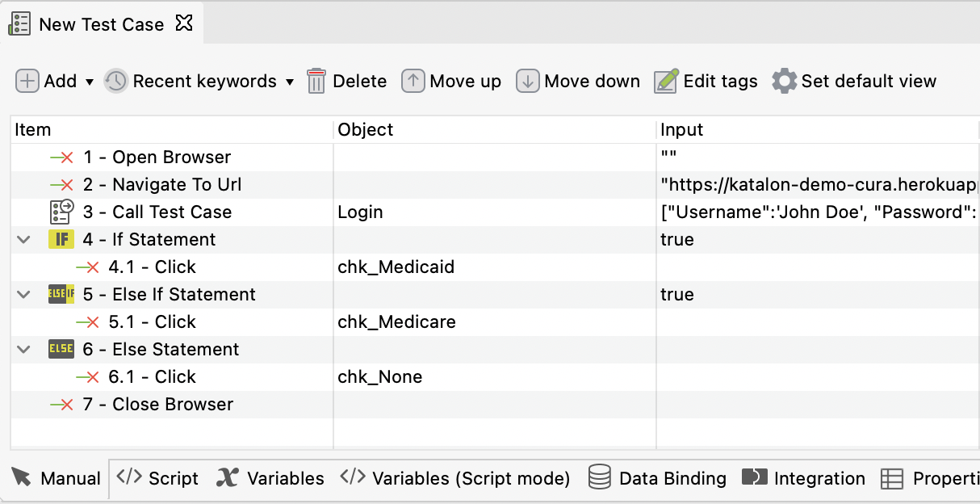Click the Add plus icon
The height and width of the screenshot is (504, 980).
click(x=27, y=81)
